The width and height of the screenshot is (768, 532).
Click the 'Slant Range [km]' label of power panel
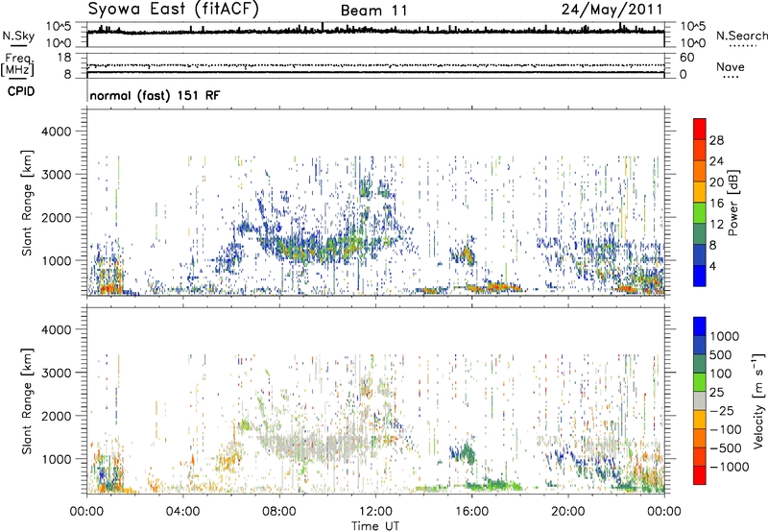[27, 203]
